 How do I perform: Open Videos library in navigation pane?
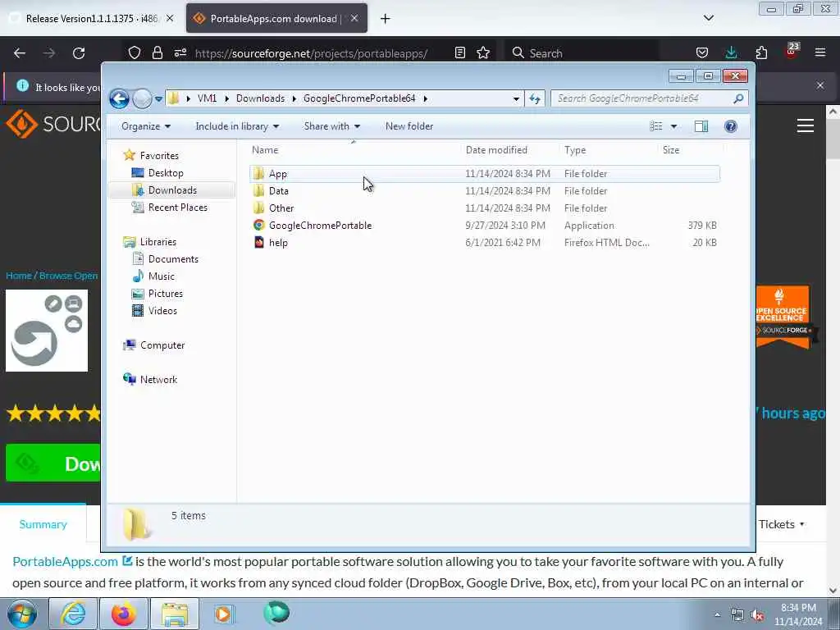(x=162, y=311)
